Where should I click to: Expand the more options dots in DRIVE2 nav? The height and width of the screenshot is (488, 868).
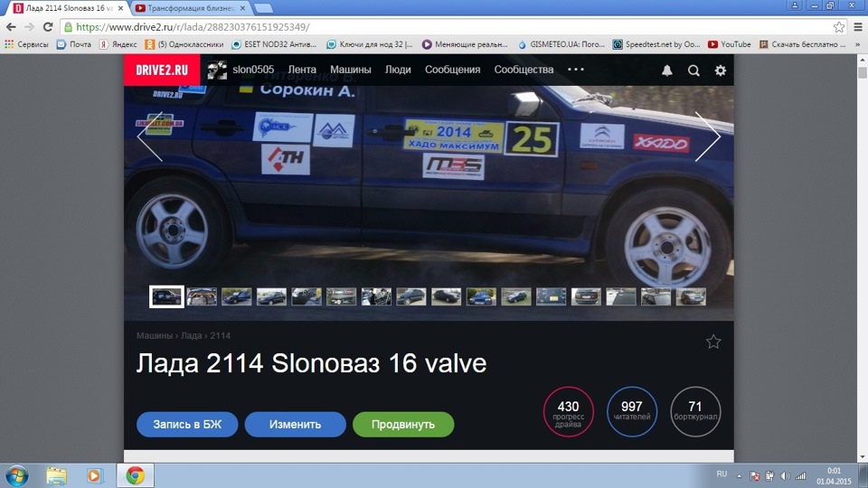pos(576,70)
